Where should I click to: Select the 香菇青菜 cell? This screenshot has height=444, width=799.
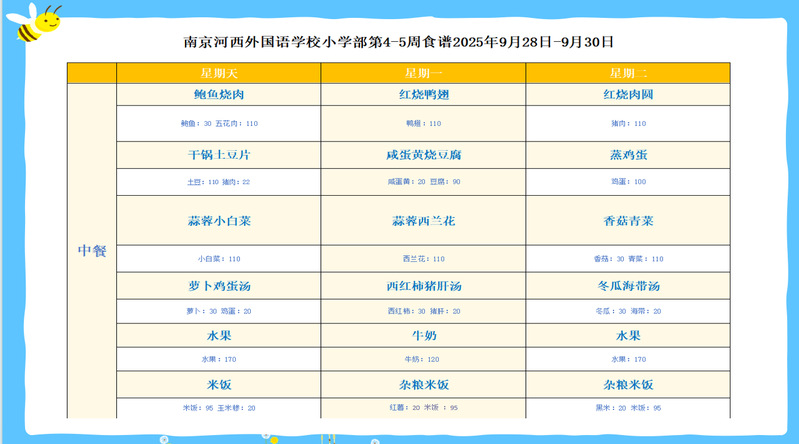coord(628,221)
